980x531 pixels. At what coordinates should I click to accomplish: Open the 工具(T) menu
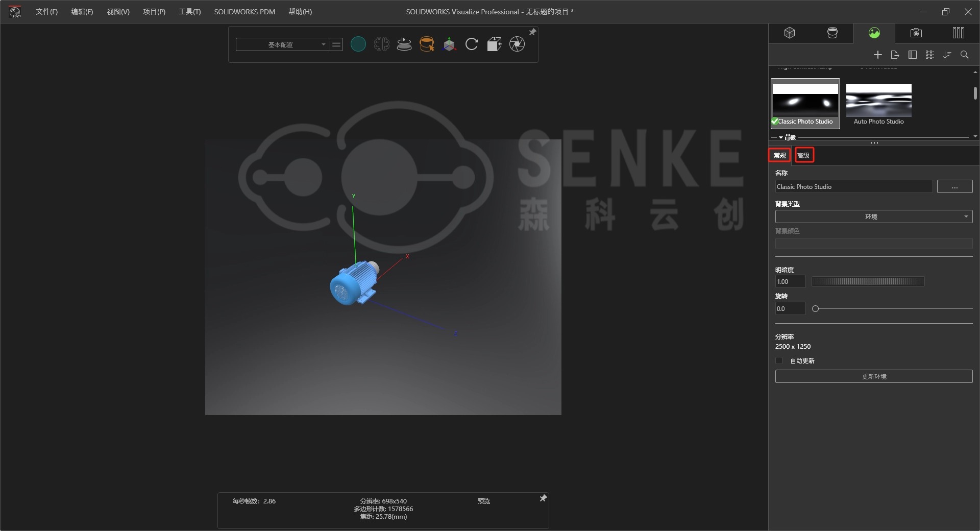click(x=189, y=12)
